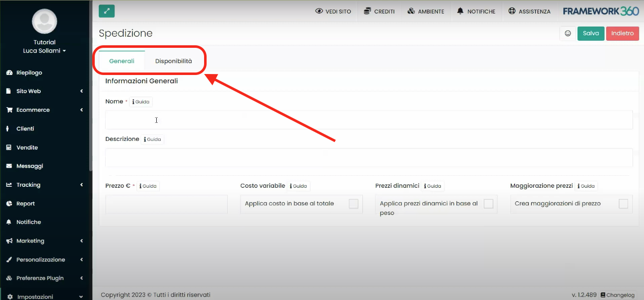The image size is (644, 300).
Task: Click the Vendite calculator icon
Action: (9, 147)
